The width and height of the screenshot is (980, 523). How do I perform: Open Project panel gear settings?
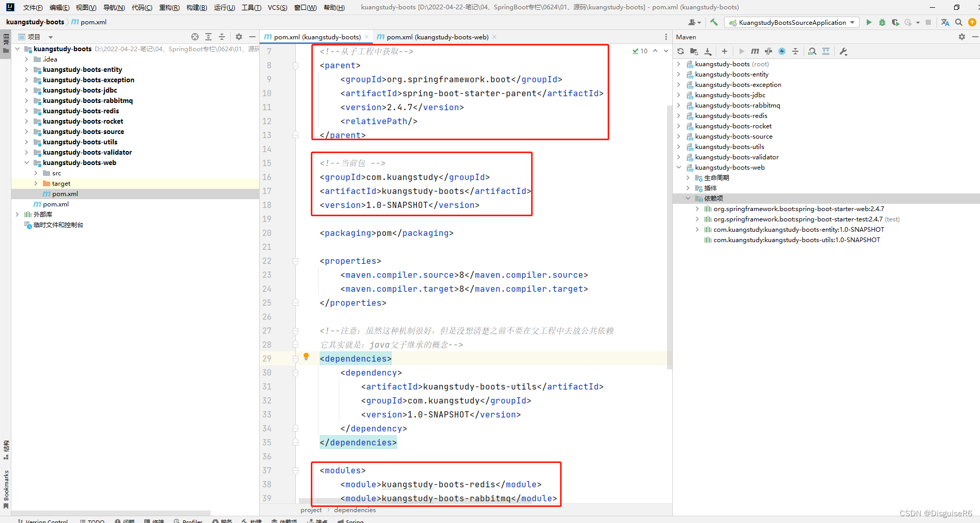click(x=239, y=37)
